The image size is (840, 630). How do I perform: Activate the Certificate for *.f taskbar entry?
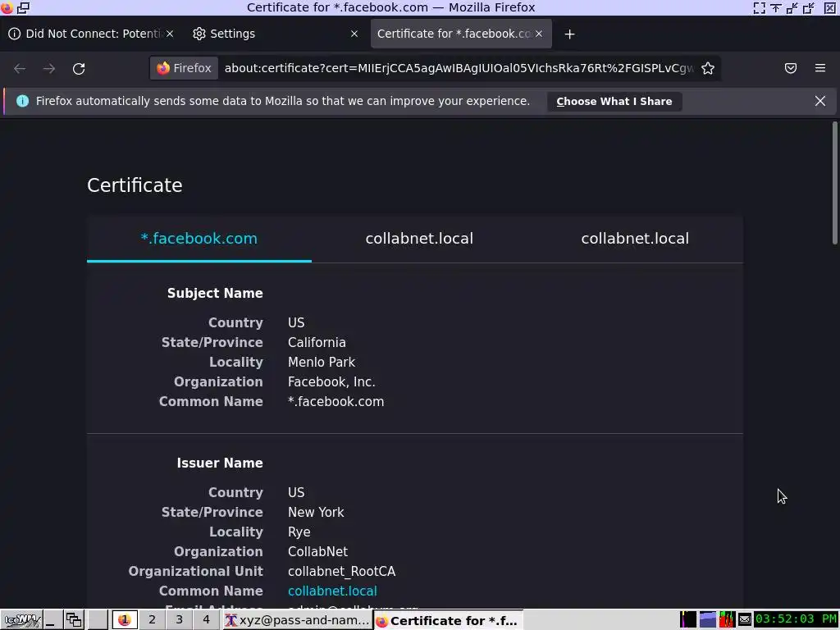(448, 620)
